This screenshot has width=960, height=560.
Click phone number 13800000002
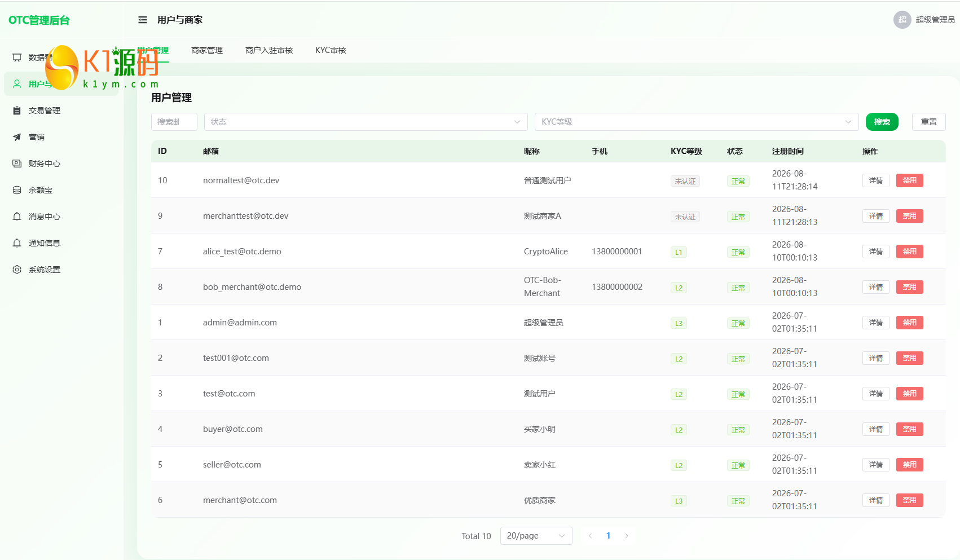click(617, 287)
